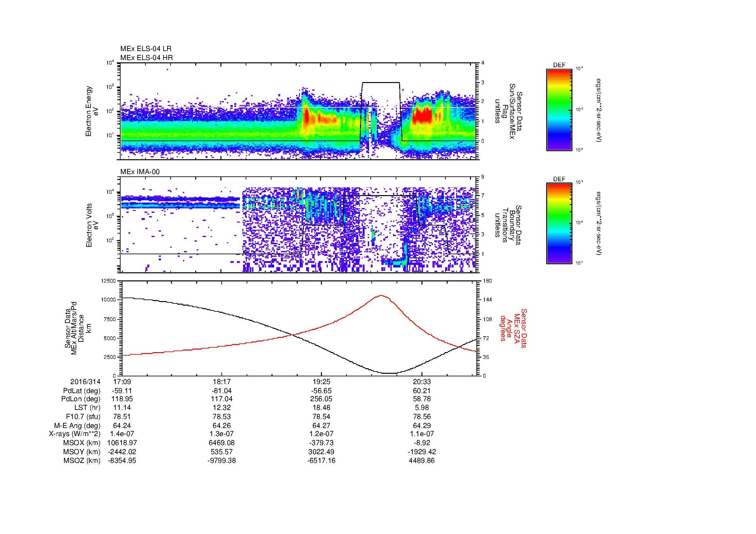Click the upper color bar's 'ergs/(cm**2-sr-sec-eV)' unit label

tap(599, 110)
